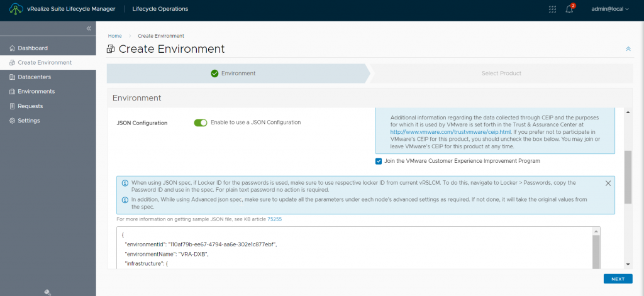The height and width of the screenshot is (296, 644).
Task: Click the panel scrollbar down arrow
Action: [x=628, y=265]
